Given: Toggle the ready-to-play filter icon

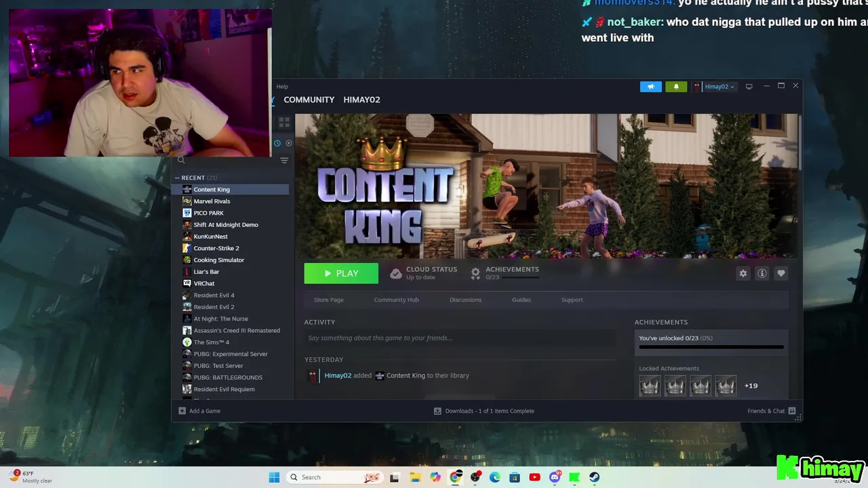Looking at the screenshot, I should coord(289,143).
